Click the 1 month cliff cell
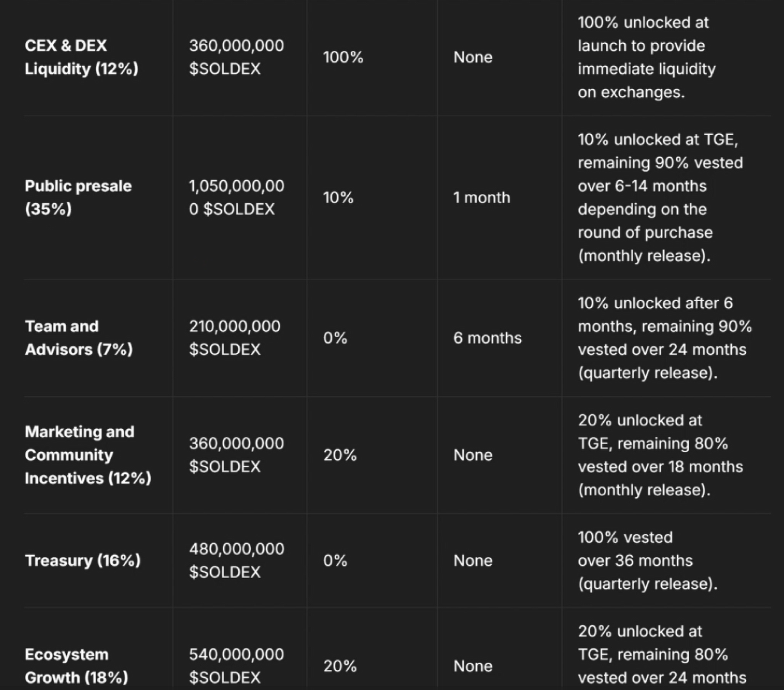Screen dimensions: 784x690 482,197
